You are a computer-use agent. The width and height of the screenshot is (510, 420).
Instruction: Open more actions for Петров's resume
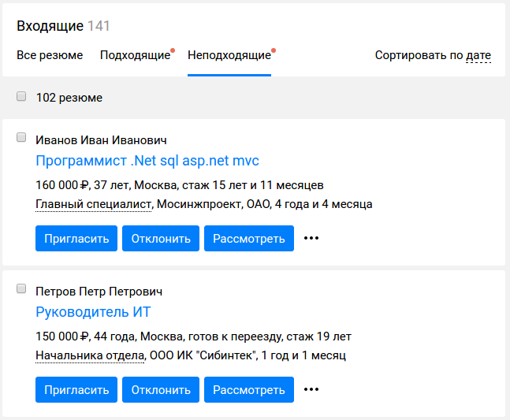coord(311,389)
